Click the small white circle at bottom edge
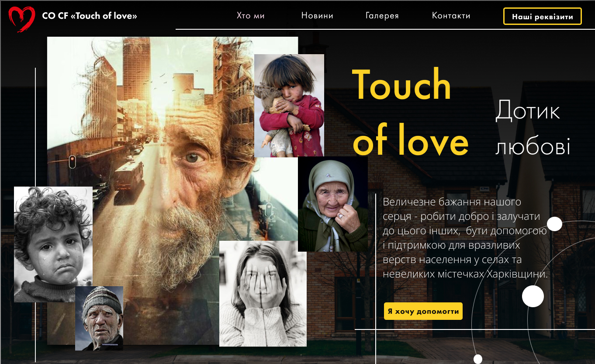Screen dimensions: 595x364 [x=478, y=359]
